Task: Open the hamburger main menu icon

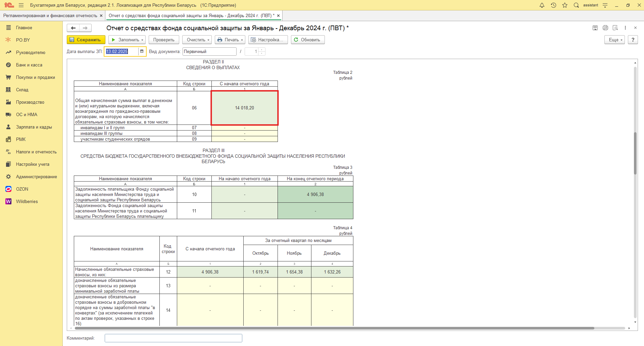Action: click(x=21, y=5)
